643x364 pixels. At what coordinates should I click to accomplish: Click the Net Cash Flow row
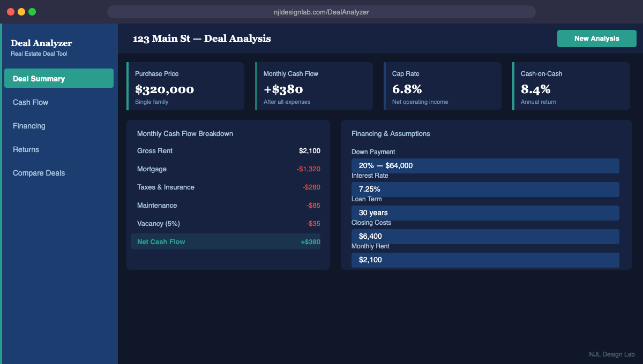[x=226, y=241]
